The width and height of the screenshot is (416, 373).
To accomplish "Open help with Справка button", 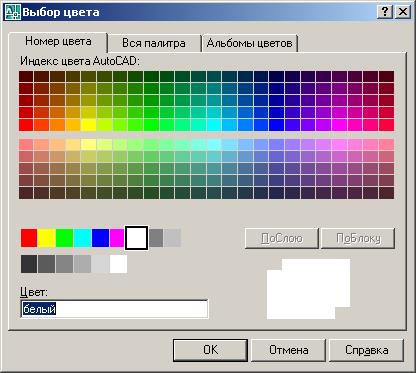I will (366, 350).
